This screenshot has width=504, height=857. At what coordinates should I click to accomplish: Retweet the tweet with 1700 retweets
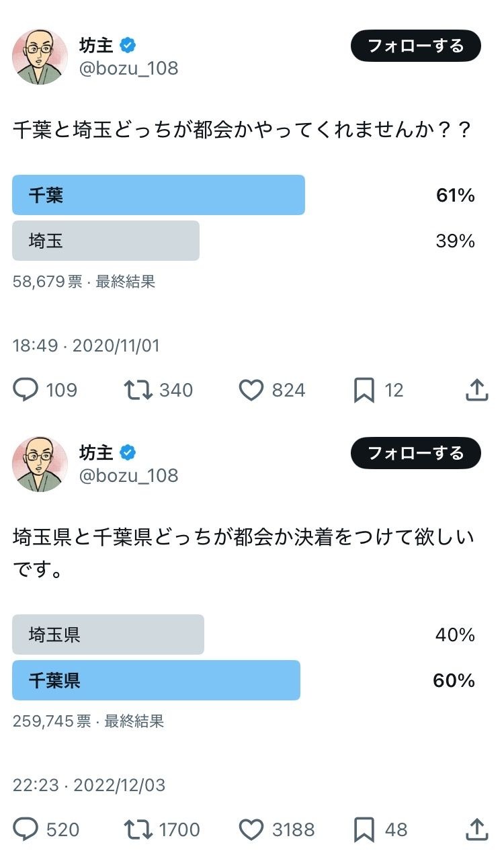pos(138,829)
